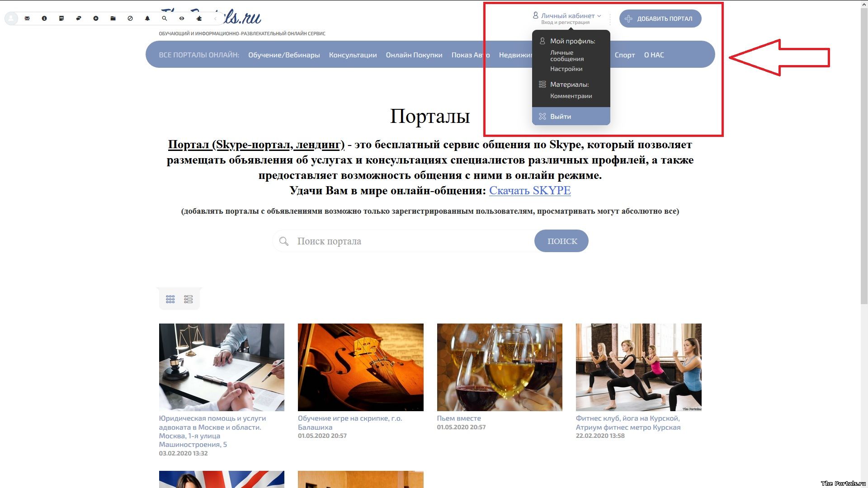This screenshot has height=488, width=868.
Task: Click the magnifier icon in the portal search field
Action: 284,241
